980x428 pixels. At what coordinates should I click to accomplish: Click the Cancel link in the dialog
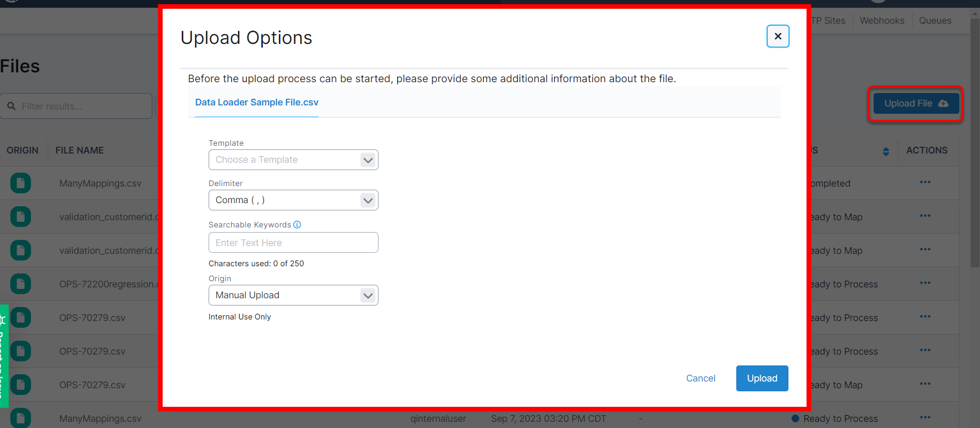coord(701,378)
